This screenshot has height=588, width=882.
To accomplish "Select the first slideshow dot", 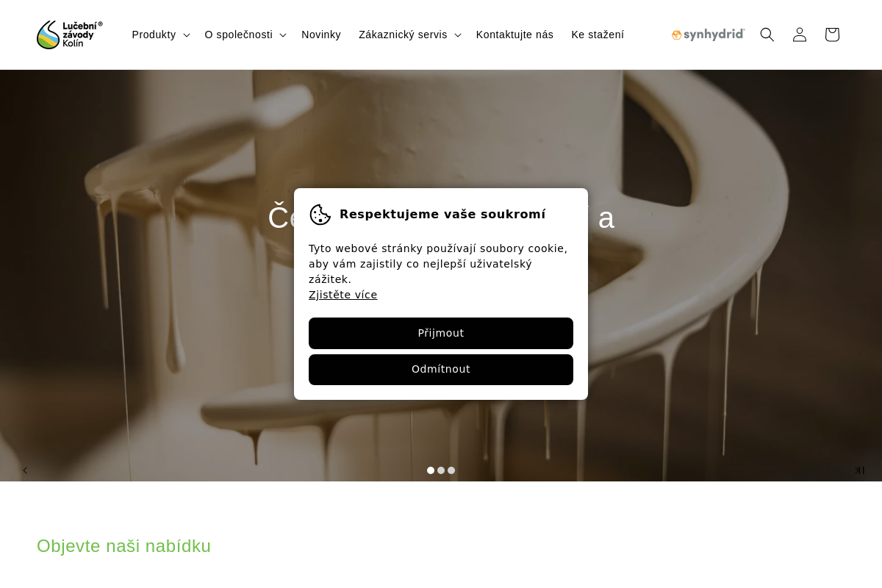I will [x=431, y=470].
